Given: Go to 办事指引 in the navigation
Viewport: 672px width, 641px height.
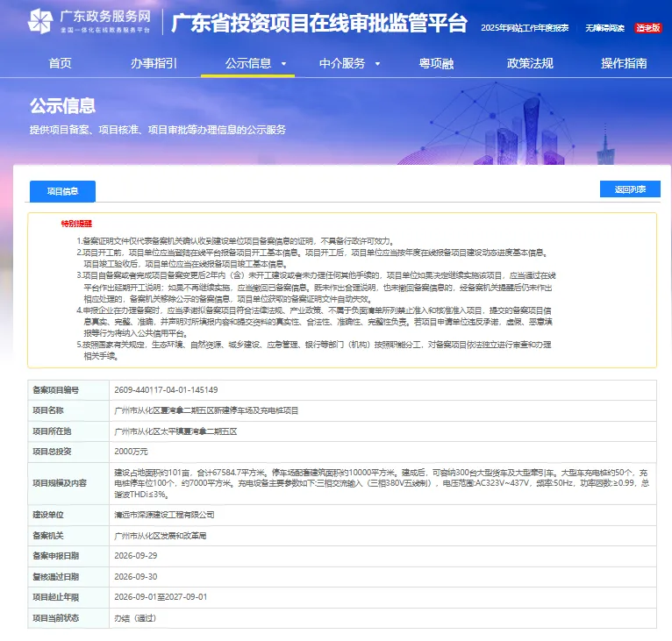Looking at the screenshot, I should [x=154, y=63].
